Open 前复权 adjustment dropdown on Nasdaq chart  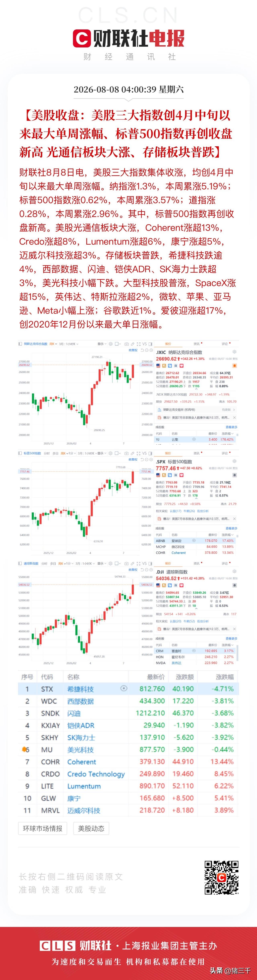click(133, 350)
